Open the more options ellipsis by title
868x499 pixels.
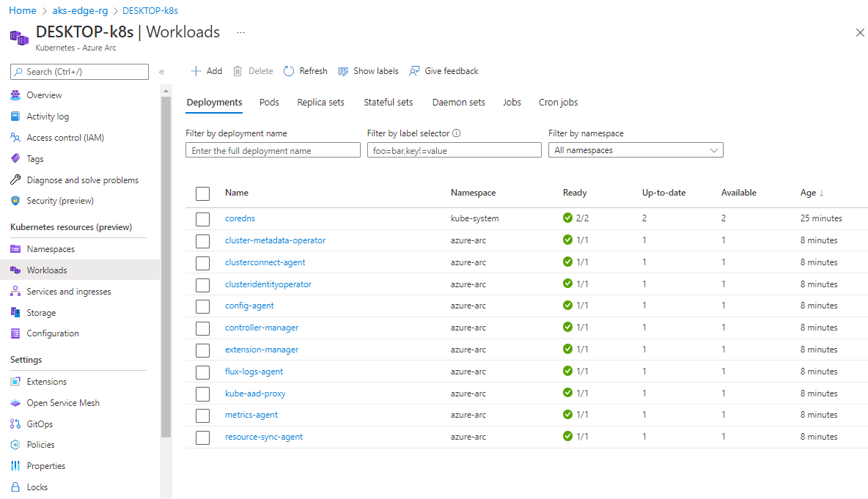(240, 32)
